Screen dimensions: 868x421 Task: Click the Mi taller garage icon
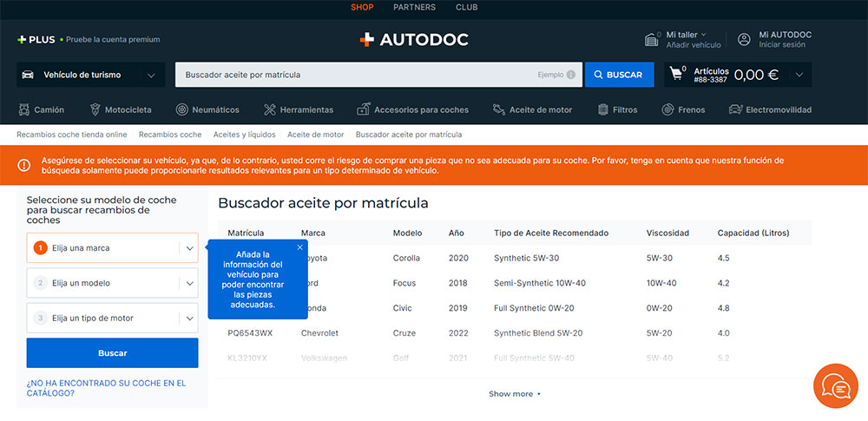point(652,40)
